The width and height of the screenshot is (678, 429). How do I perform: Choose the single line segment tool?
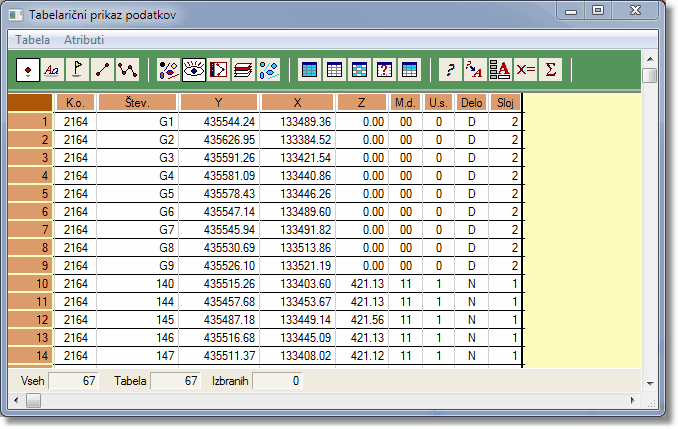[x=101, y=70]
